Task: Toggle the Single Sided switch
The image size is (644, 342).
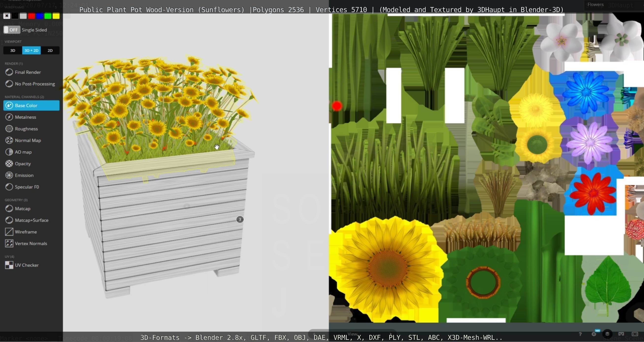Action: (x=12, y=30)
